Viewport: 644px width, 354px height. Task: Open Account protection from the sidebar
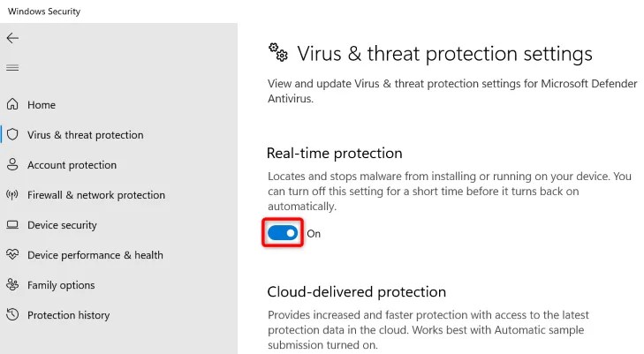click(72, 165)
